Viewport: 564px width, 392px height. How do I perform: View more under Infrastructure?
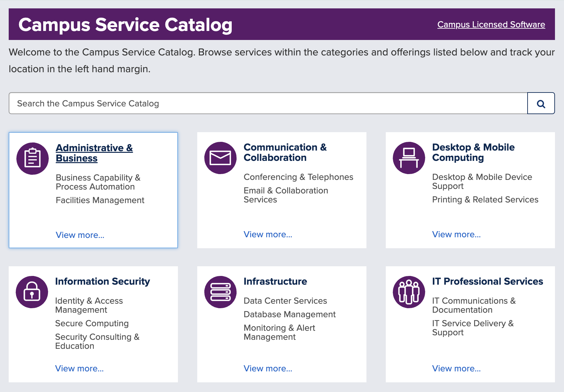click(268, 368)
